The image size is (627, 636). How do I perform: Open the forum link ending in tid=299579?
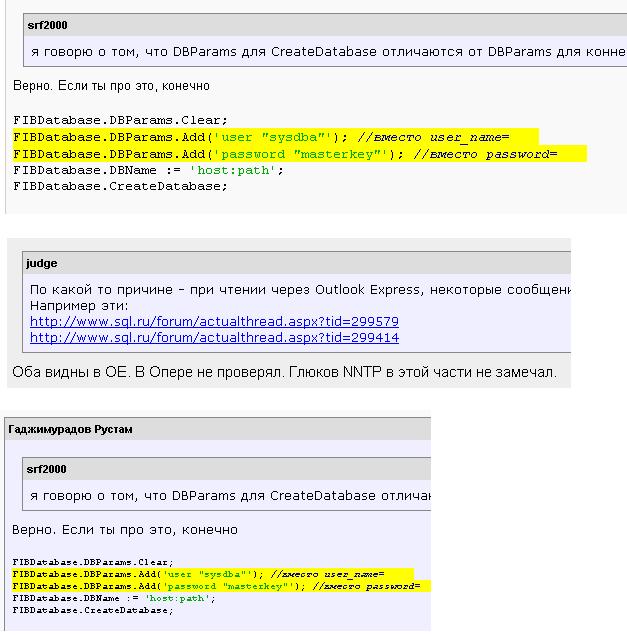click(214, 322)
